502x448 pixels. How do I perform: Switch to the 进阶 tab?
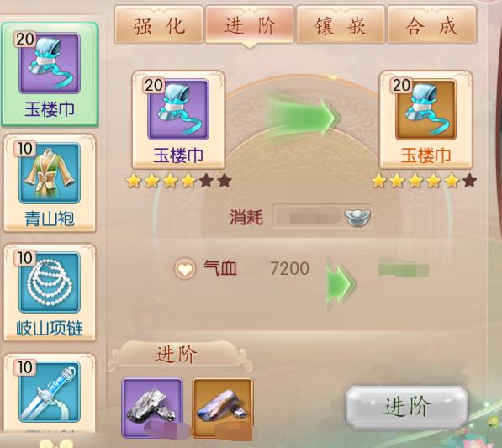click(250, 24)
